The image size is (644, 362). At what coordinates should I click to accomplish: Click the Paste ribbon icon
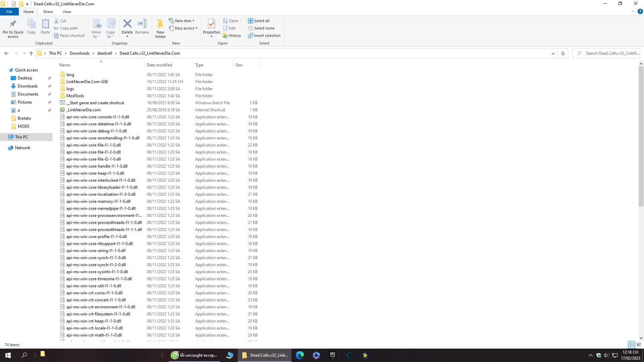click(45, 24)
